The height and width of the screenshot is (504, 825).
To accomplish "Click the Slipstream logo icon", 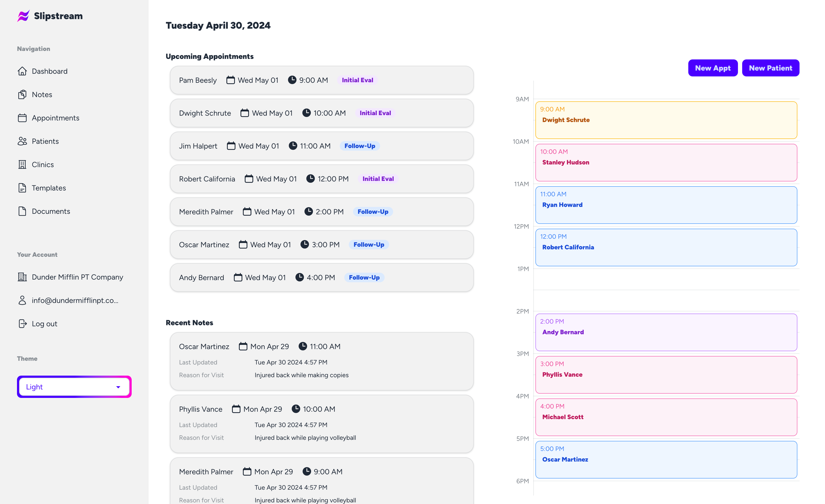I will [x=23, y=16].
